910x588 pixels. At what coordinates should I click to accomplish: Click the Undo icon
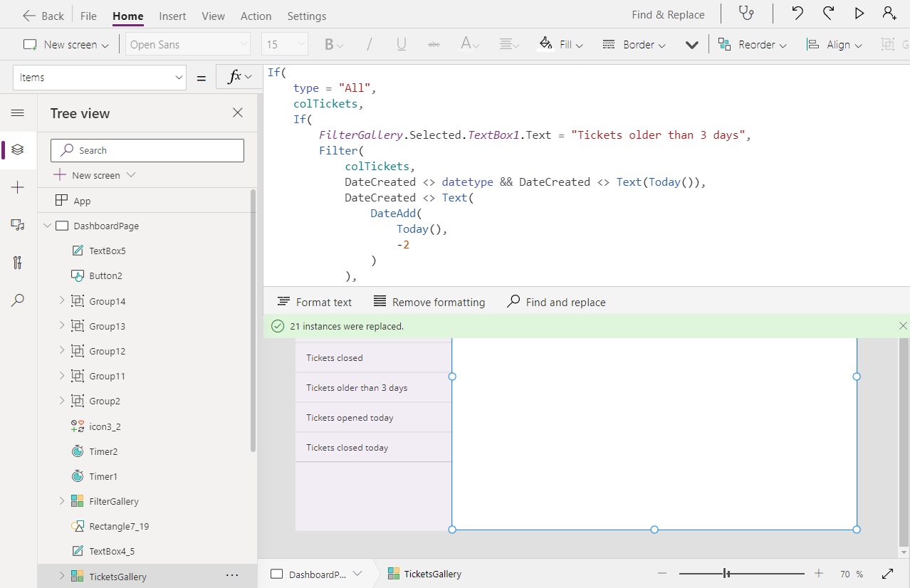[x=797, y=13]
